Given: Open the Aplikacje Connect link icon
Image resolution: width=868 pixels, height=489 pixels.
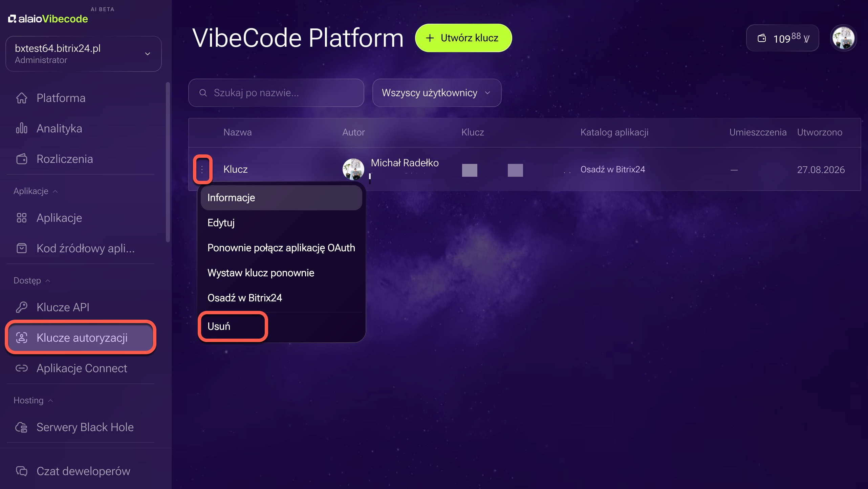Looking at the screenshot, I should coord(22,368).
